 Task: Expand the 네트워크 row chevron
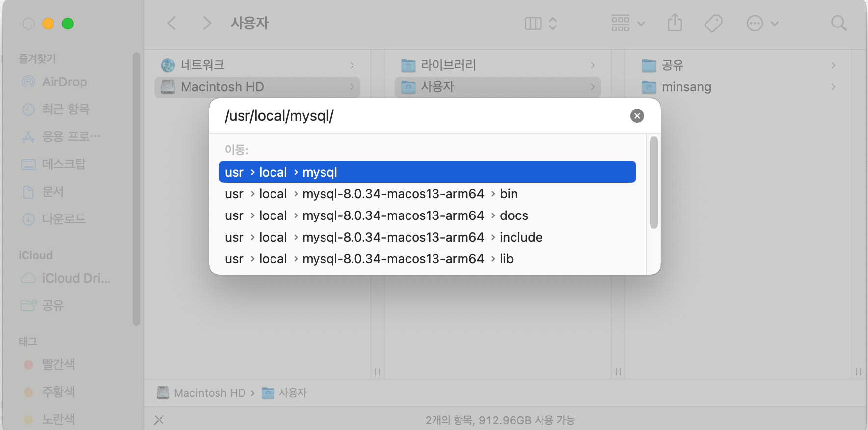[x=352, y=65]
